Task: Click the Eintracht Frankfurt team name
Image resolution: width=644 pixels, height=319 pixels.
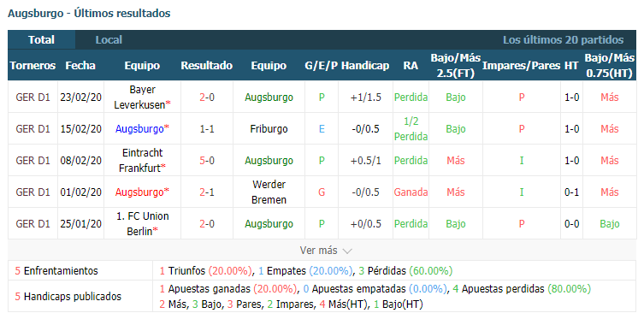Action: (142, 160)
